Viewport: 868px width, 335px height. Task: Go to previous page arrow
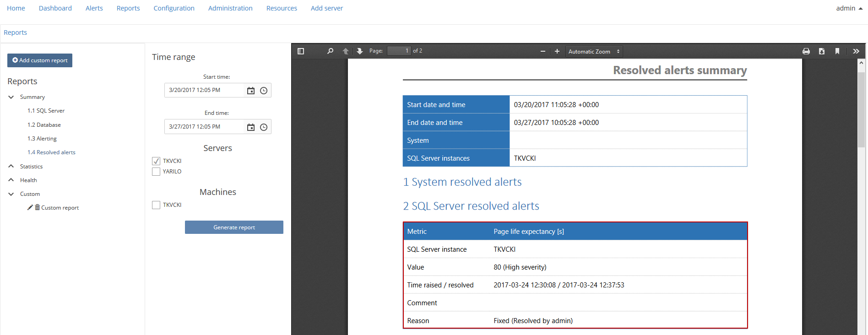[x=346, y=51]
